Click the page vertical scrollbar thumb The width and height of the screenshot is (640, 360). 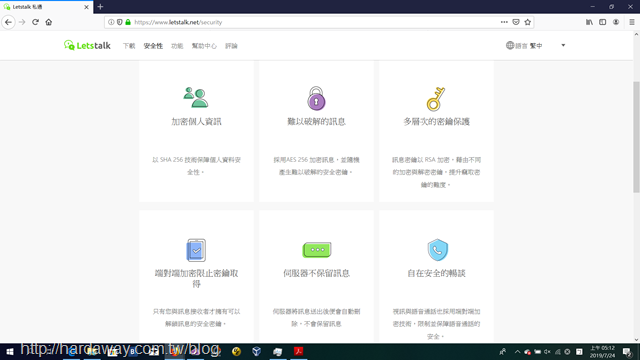636,137
